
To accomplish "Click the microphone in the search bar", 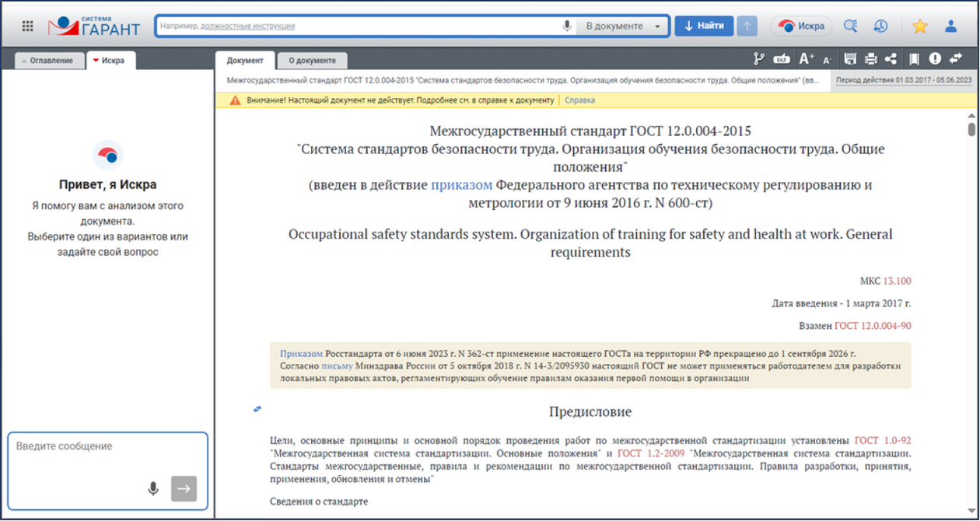I will pos(567,26).
